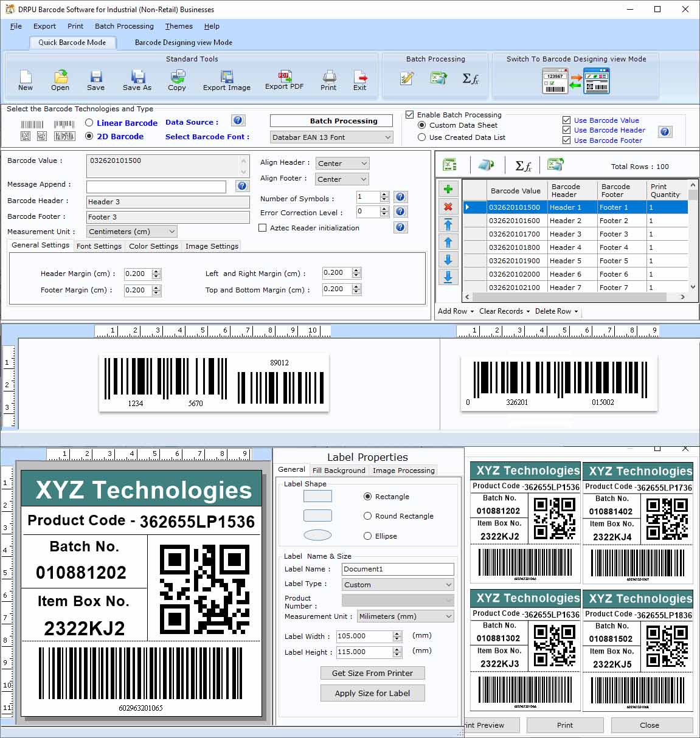Select the Ellipse label shape option
This screenshot has height=738, width=700.
click(x=368, y=536)
